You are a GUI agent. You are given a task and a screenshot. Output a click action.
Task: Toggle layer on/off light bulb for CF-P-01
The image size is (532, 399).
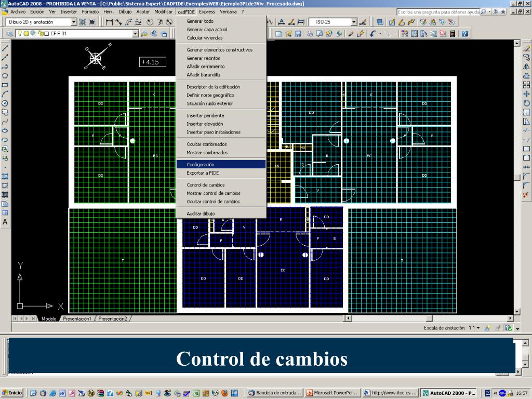[x=20, y=33]
